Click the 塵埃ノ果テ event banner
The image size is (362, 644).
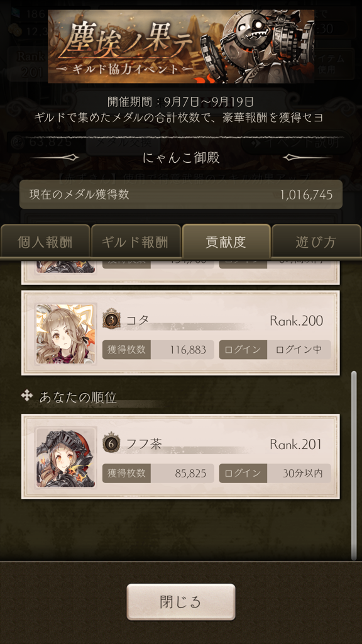(181, 47)
